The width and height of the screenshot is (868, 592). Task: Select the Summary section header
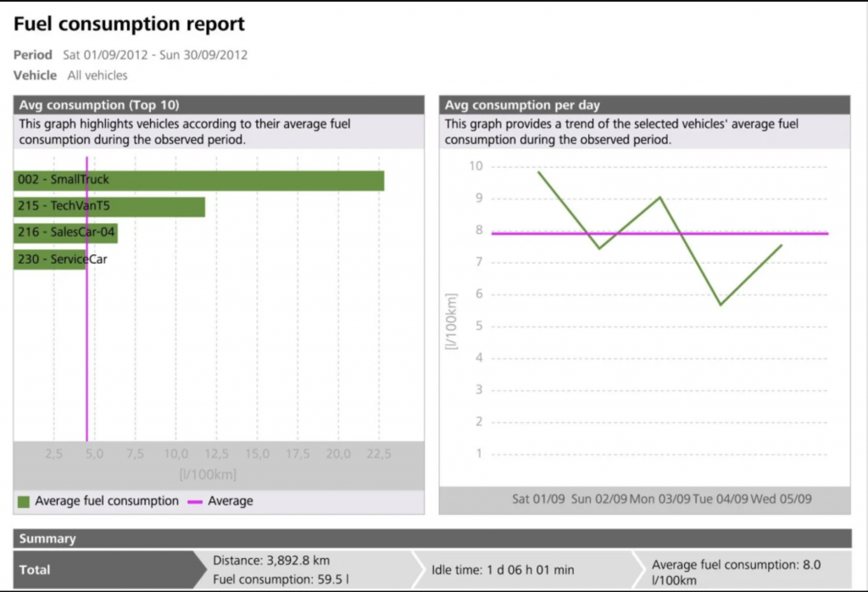pyautogui.click(x=48, y=539)
